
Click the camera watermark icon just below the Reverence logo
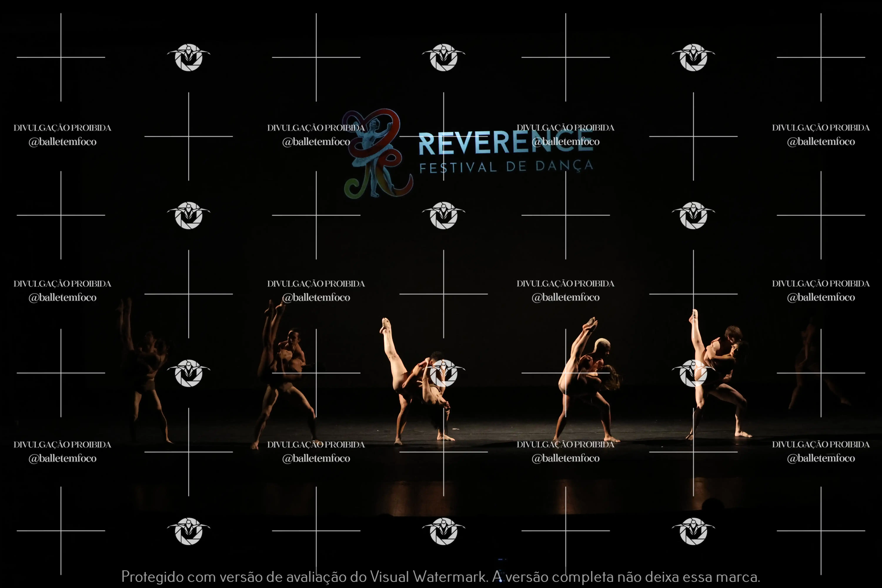click(444, 215)
